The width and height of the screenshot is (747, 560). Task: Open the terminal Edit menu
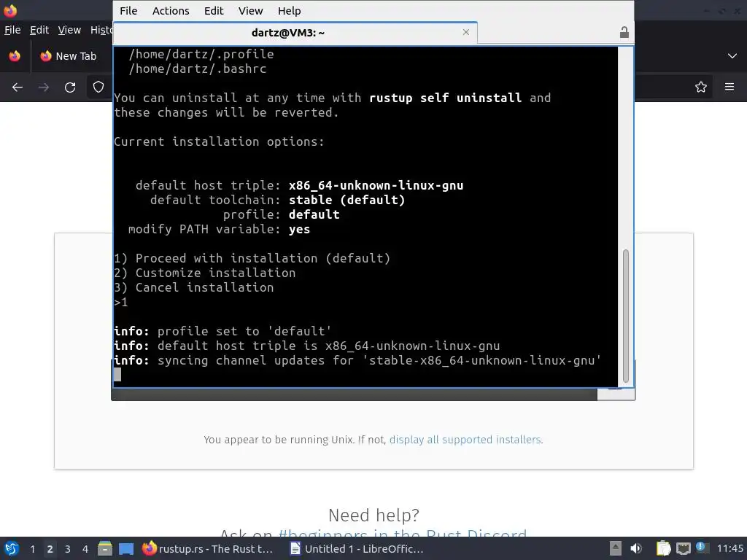point(214,11)
